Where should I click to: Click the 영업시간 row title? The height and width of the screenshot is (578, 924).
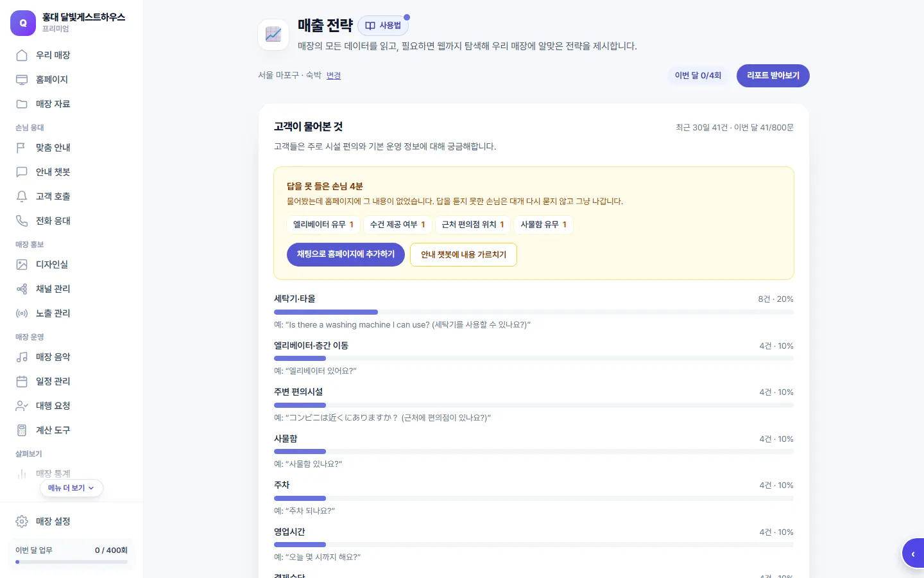289,532
